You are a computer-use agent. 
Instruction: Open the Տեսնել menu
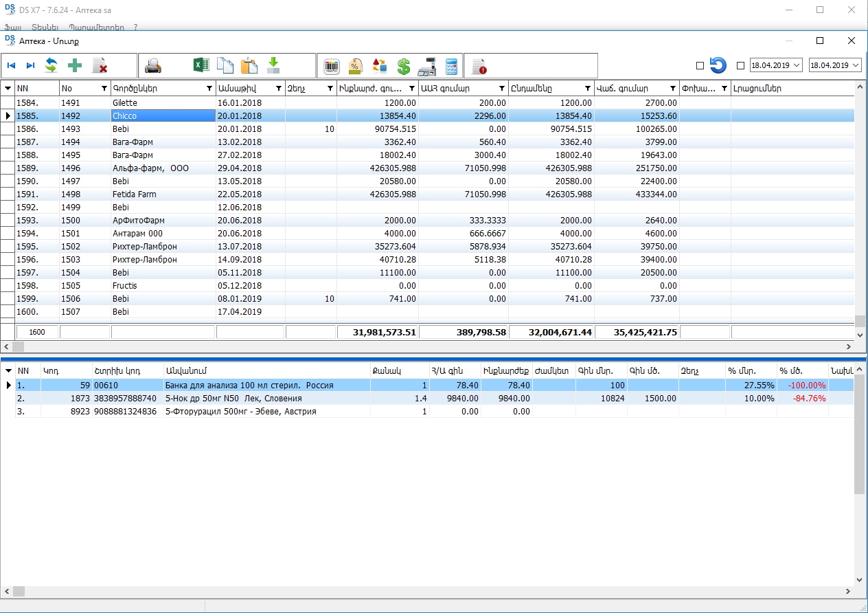pos(45,27)
